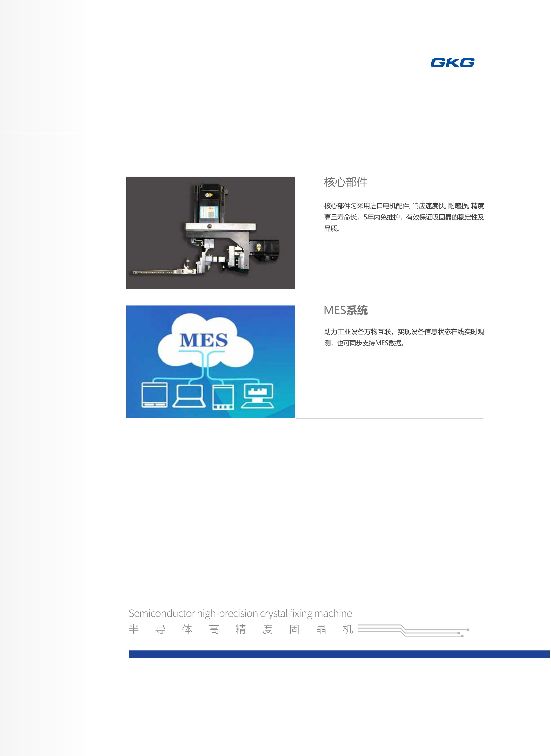This screenshot has width=551, height=756.
Task: Click the laptop icon in MES illustration
Action: (x=189, y=396)
